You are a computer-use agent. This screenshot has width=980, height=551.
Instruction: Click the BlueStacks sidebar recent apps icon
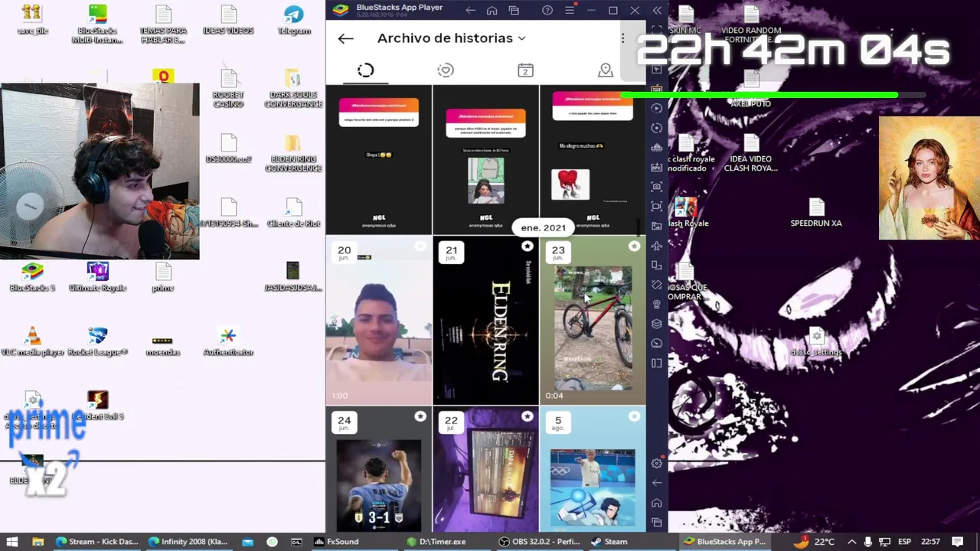coord(657,522)
